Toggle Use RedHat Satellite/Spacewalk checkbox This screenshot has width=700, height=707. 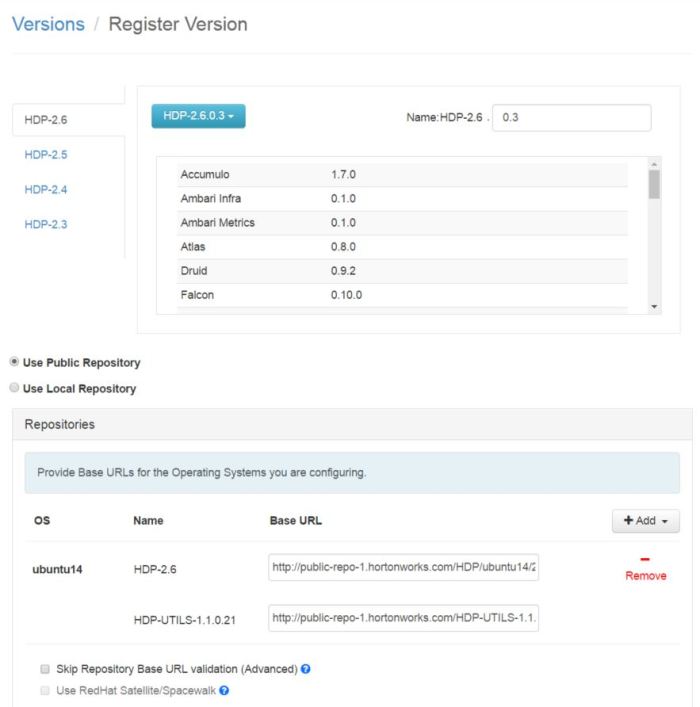[x=45, y=690]
